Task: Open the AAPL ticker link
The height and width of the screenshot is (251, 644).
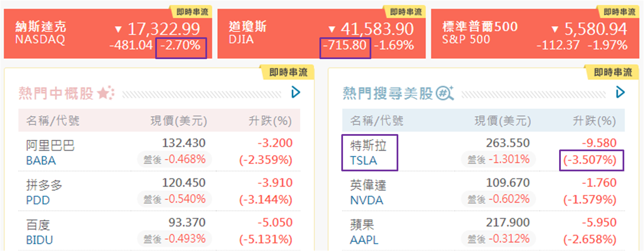Action: (x=364, y=240)
